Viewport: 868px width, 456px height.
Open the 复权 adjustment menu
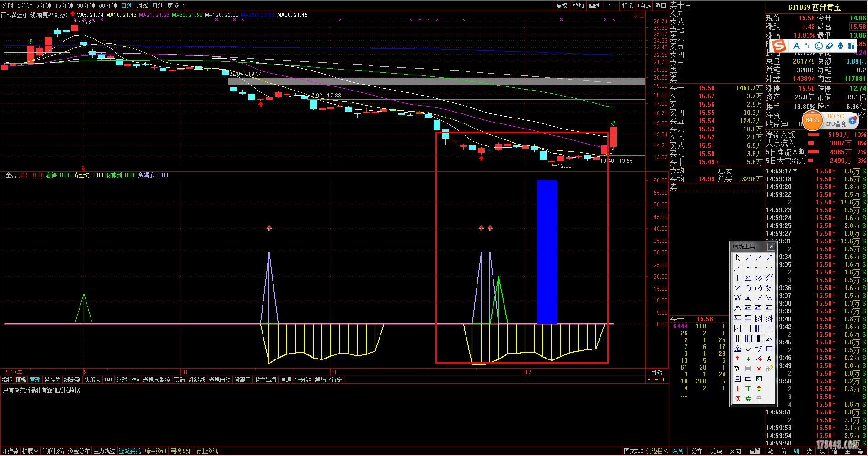tap(562, 5)
